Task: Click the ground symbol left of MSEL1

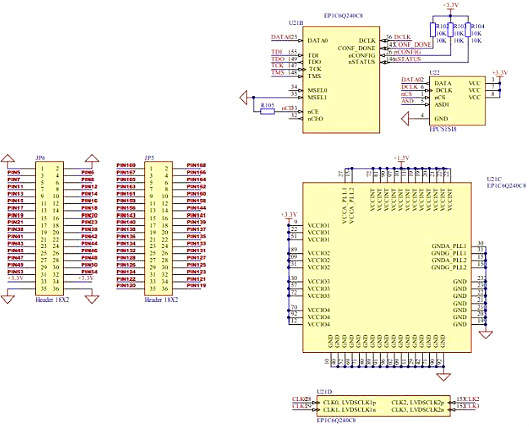Action: (x=244, y=97)
